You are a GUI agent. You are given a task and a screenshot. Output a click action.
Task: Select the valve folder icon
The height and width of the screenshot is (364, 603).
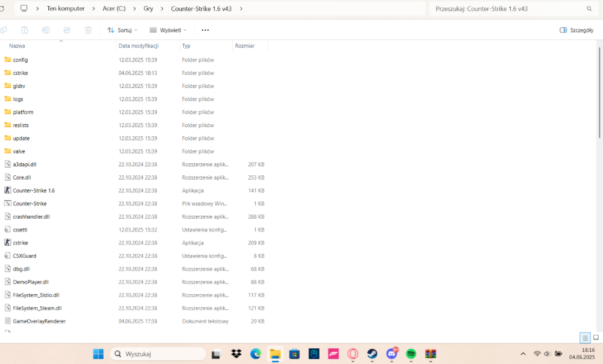pos(7,151)
